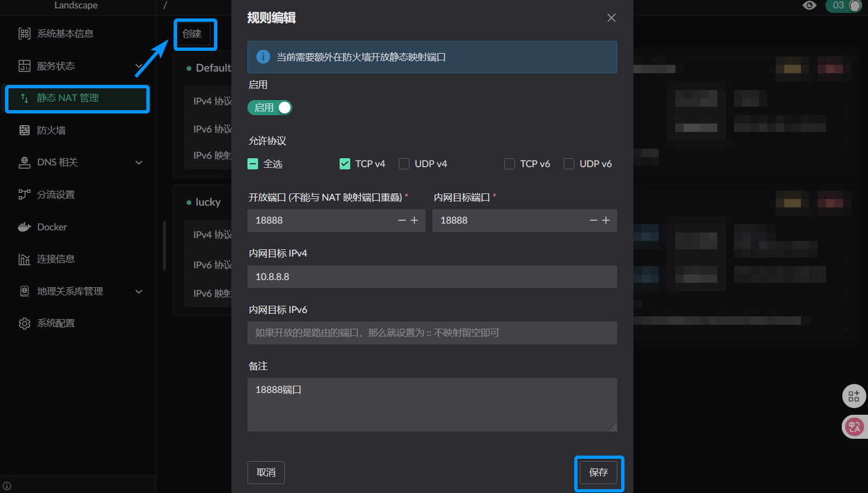Screen dimensions: 868x493
Task: Click the firewall icon in sidebar
Action: pyautogui.click(x=25, y=130)
